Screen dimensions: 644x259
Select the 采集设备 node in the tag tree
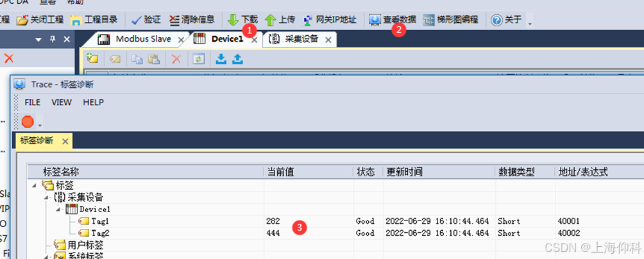click(85, 197)
